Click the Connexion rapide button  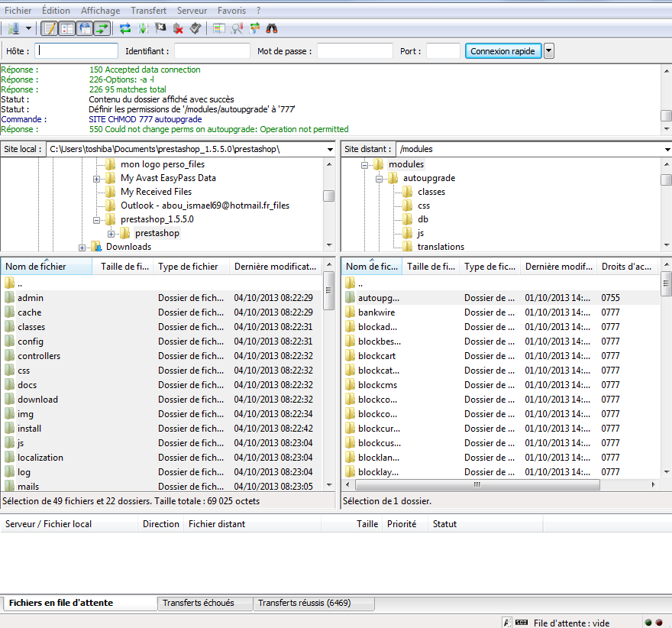pos(503,51)
